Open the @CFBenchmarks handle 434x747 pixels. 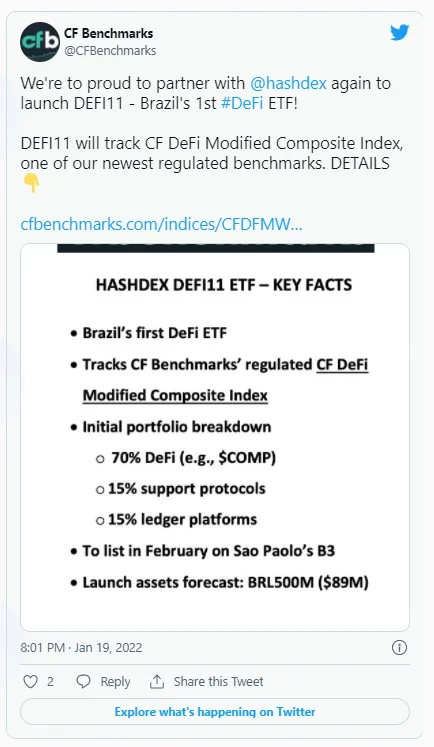pos(110,50)
